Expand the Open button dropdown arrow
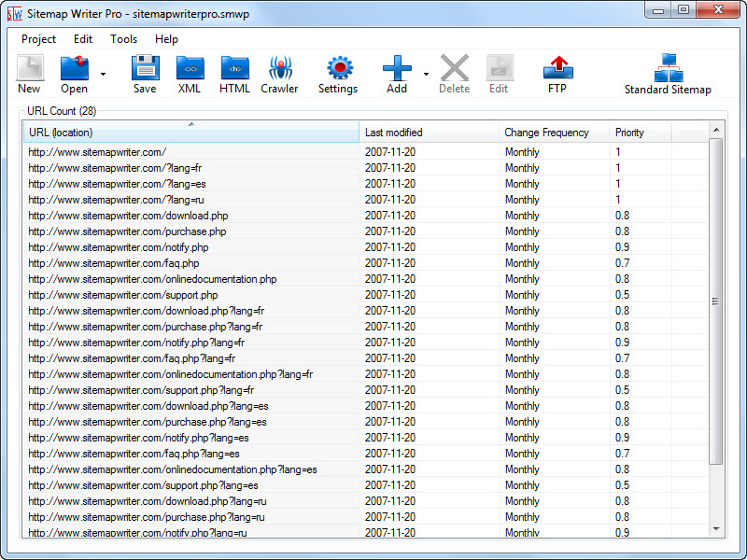The height and width of the screenshot is (560, 747). click(x=103, y=74)
